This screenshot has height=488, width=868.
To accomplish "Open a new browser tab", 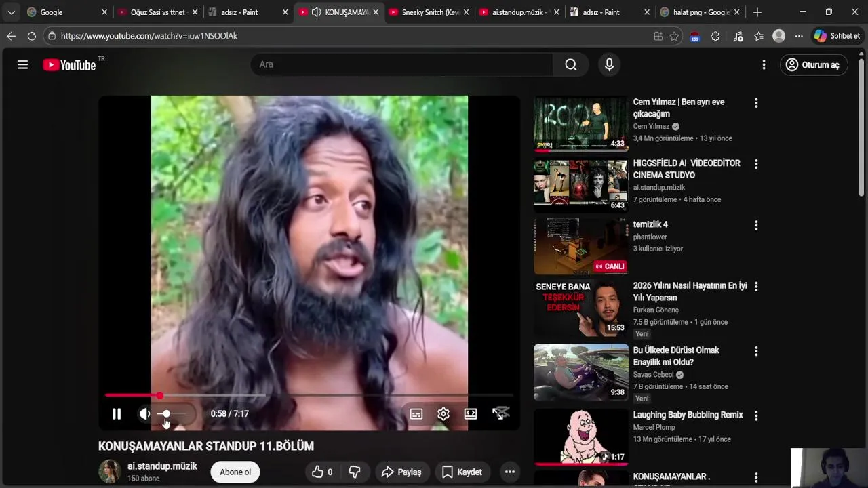I will [x=757, y=12].
